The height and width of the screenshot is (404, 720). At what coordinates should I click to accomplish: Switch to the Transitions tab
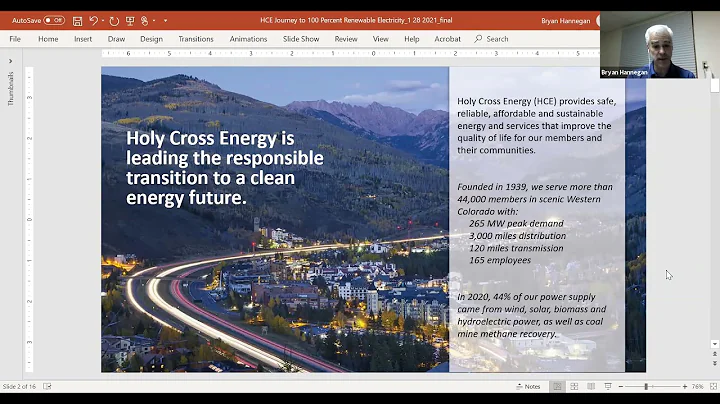196,39
